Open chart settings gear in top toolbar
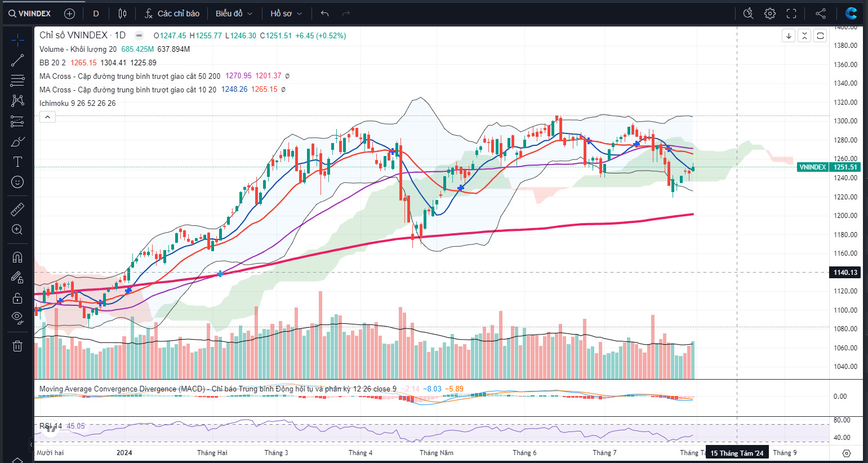The image size is (868, 463). pos(770,14)
